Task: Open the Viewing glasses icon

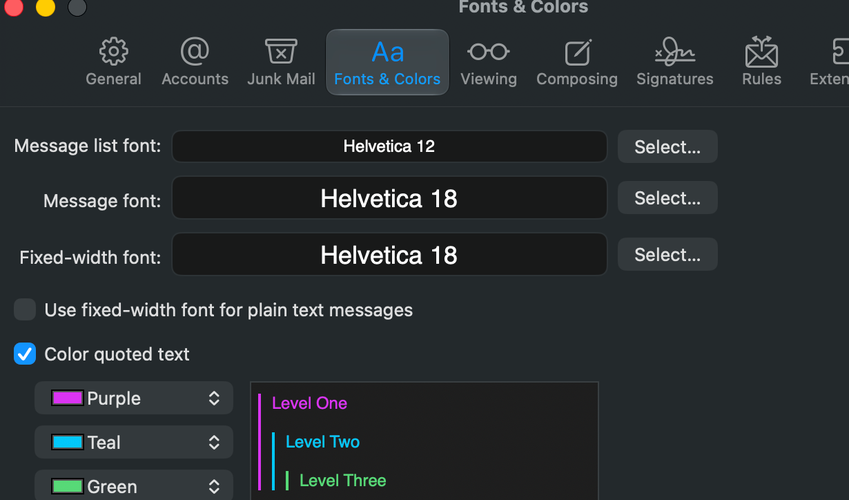Action: (488, 52)
